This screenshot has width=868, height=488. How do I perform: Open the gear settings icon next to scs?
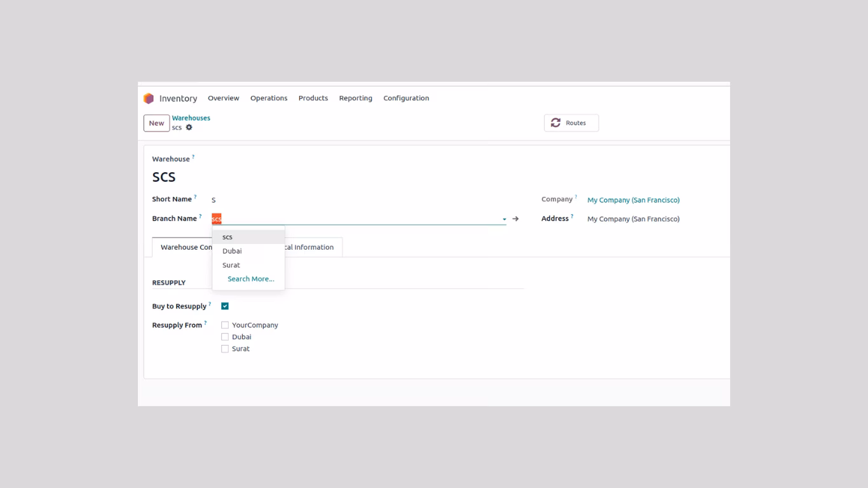(189, 128)
